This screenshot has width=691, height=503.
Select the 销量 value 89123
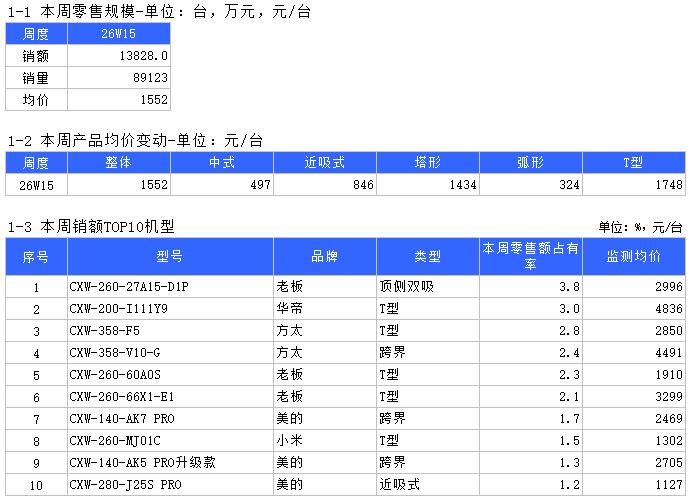coord(150,78)
